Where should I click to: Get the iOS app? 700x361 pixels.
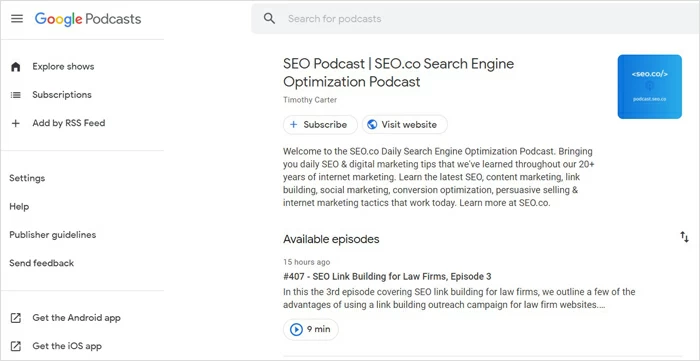(x=67, y=346)
